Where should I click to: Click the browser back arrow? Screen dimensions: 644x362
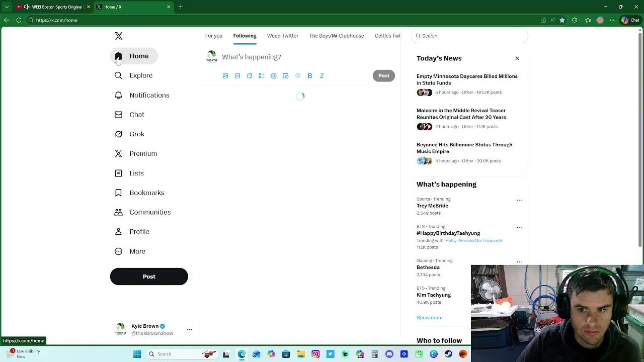pyautogui.click(x=7, y=20)
